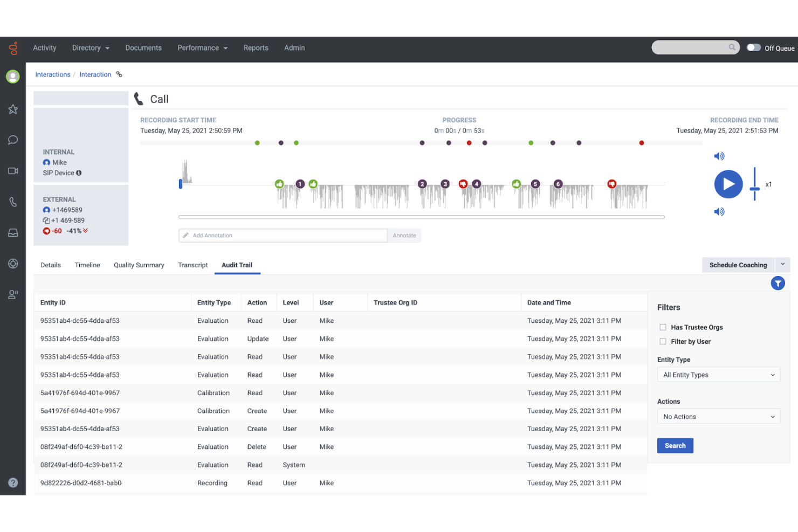Viewport: 798px width, 532px height.
Task: Check the Filter by User option
Action: (663, 341)
